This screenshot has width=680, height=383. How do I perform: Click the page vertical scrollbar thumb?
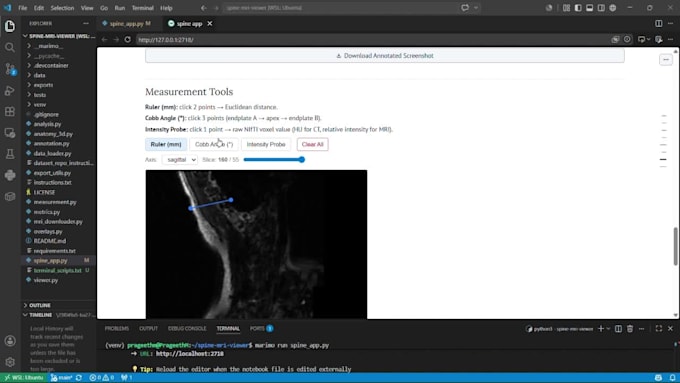coord(675,246)
